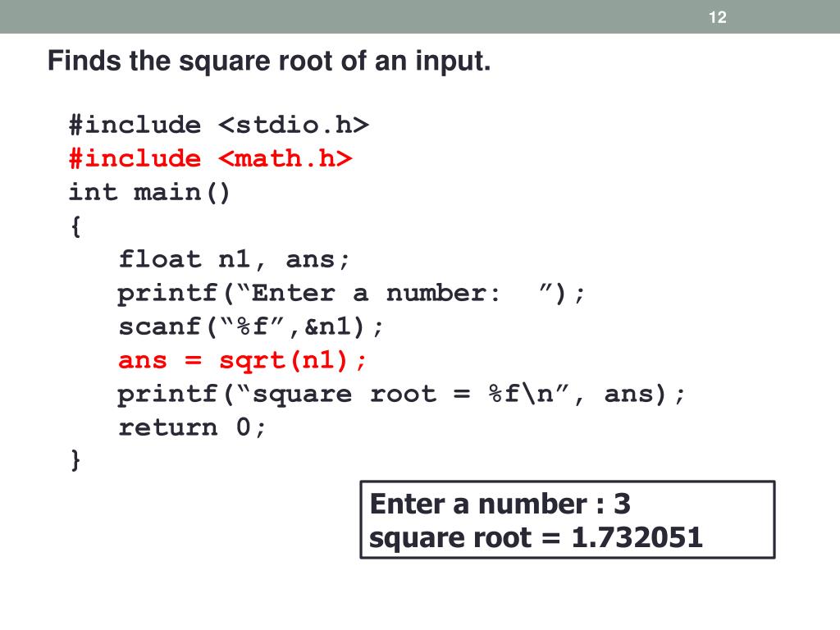Click output text 'Enter a number : 3'

tap(500, 504)
